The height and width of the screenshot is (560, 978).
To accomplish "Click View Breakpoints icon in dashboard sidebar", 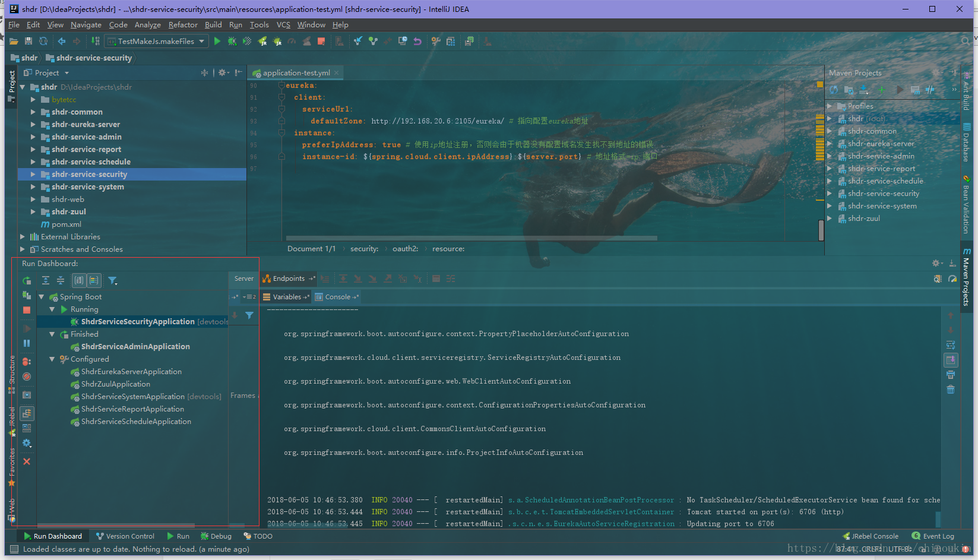I will click(x=27, y=361).
